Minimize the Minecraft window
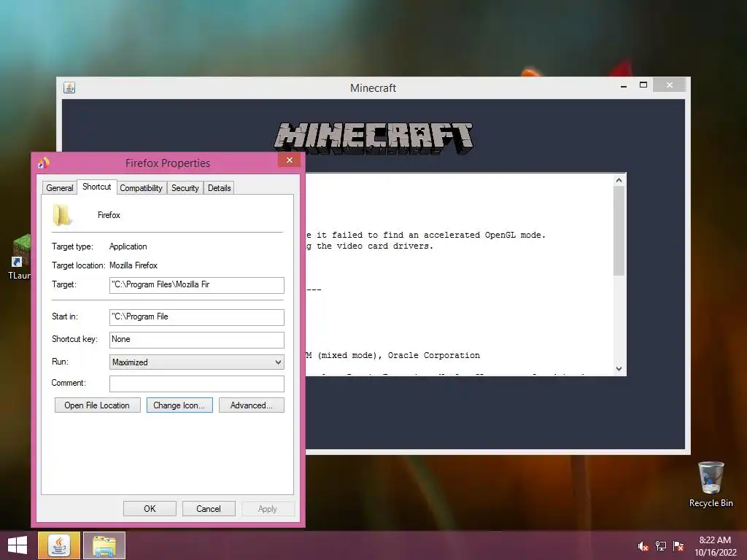 coord(624,86)
